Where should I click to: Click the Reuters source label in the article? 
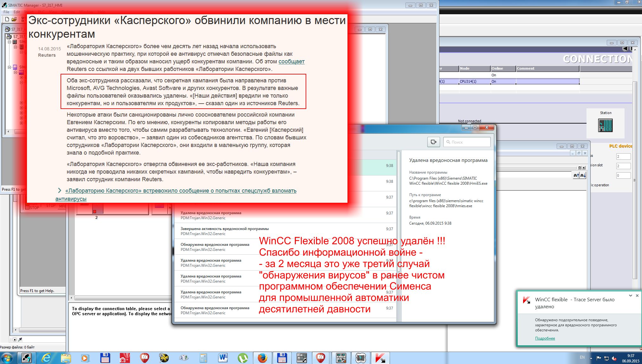[47, 55]
